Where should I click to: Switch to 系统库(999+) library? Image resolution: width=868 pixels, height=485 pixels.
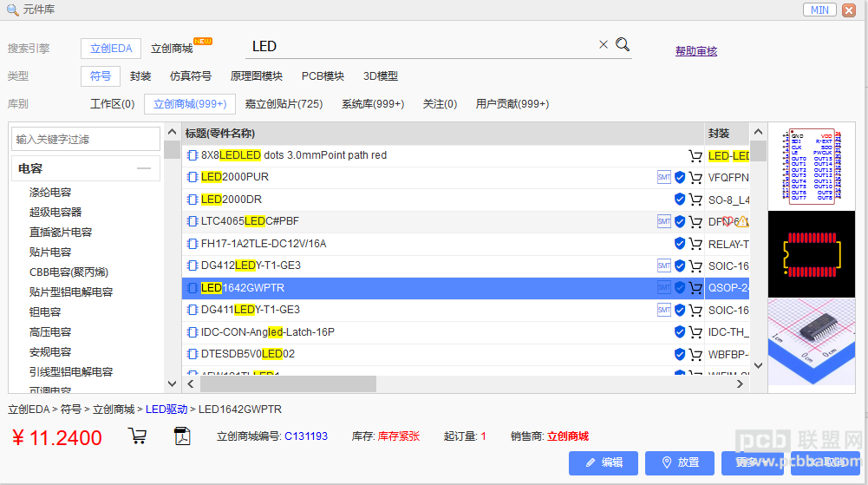click(373, 104)
